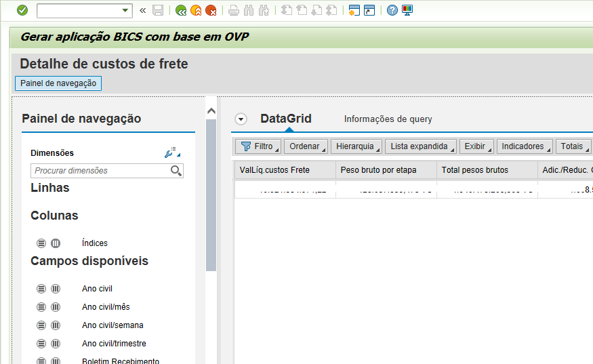The height and width of the screenshot is (364, 593).
Task: Click the Total pesos brutos column header
Action: tap(487, 170)
